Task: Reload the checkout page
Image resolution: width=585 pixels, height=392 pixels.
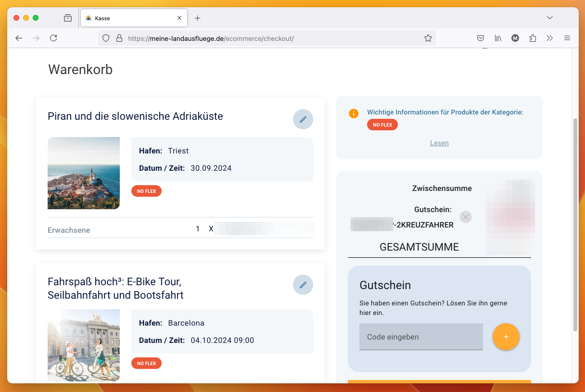Action: (53, 38)
